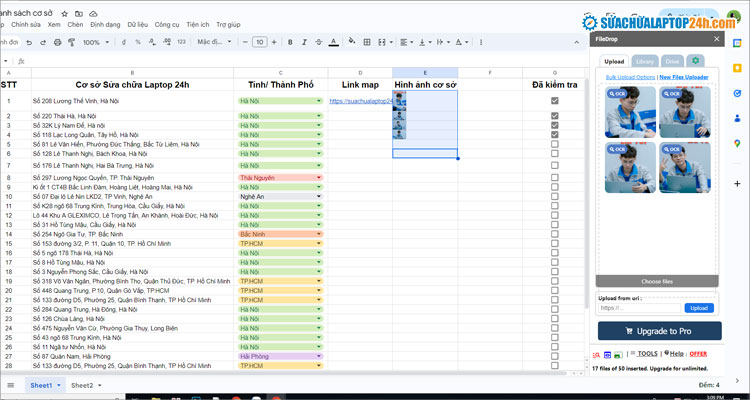Click the print icon in toolbar

pos(60,42)
